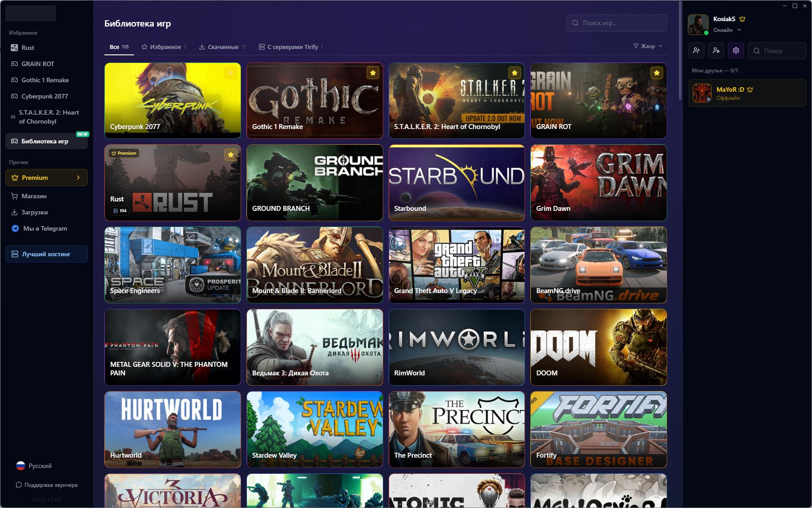Toggle favorite star on GRAIN ROT card

[657, 73]
